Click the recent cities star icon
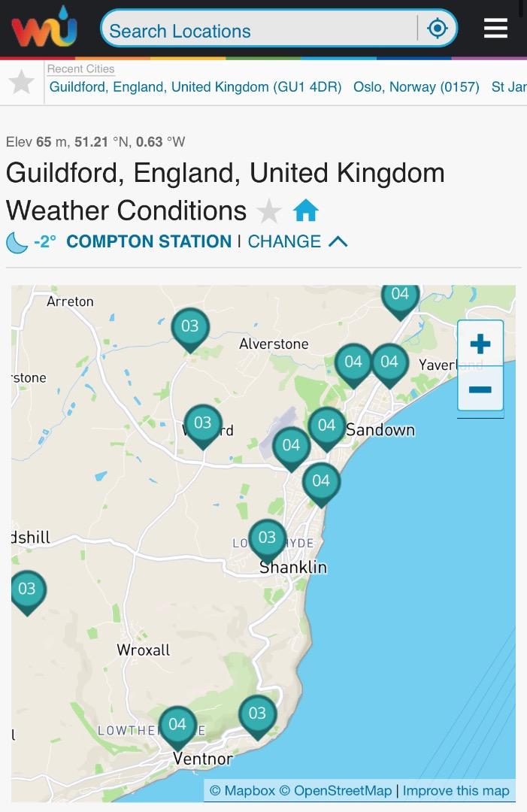Screen dimensions: 527x812 pyautogui.click(x=22, y=81)
